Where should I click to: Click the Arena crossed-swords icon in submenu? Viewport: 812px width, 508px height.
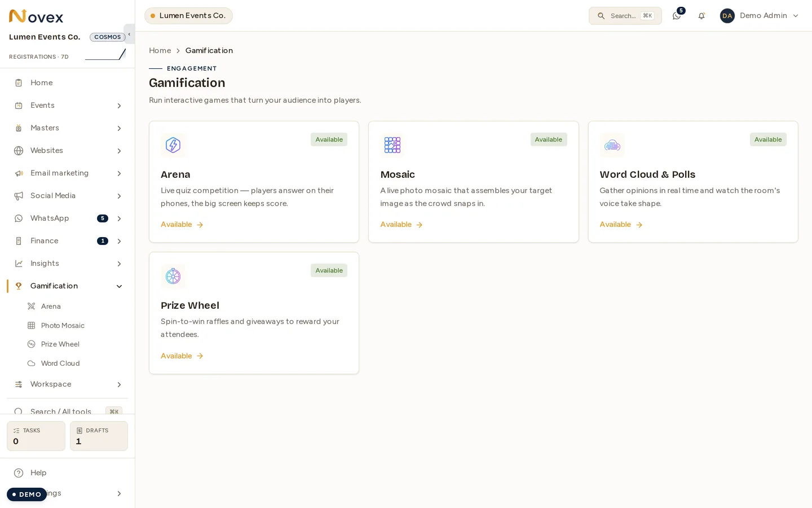click(32, 306)
